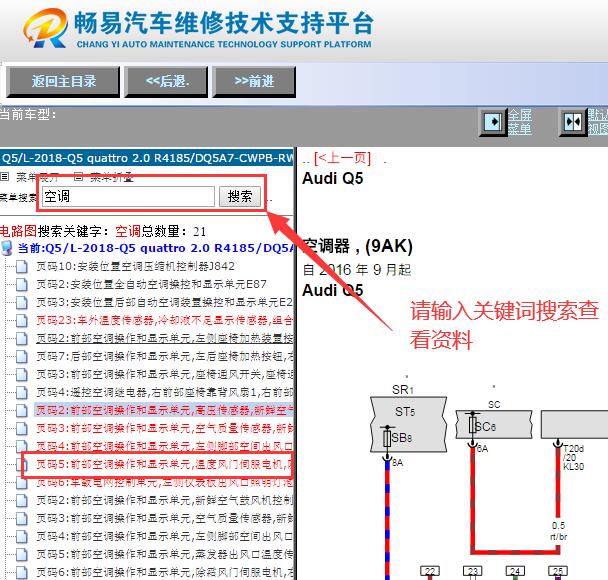Click document icon for 页码3 安装位置后部自动空调 row
Viewport: 608px width, 580px height.
tap(22, 302)
